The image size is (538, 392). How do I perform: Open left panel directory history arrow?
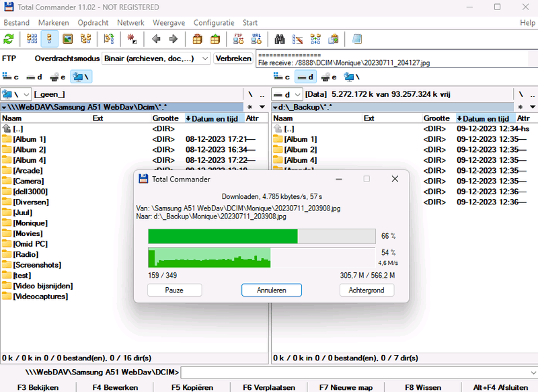point(262,107)
